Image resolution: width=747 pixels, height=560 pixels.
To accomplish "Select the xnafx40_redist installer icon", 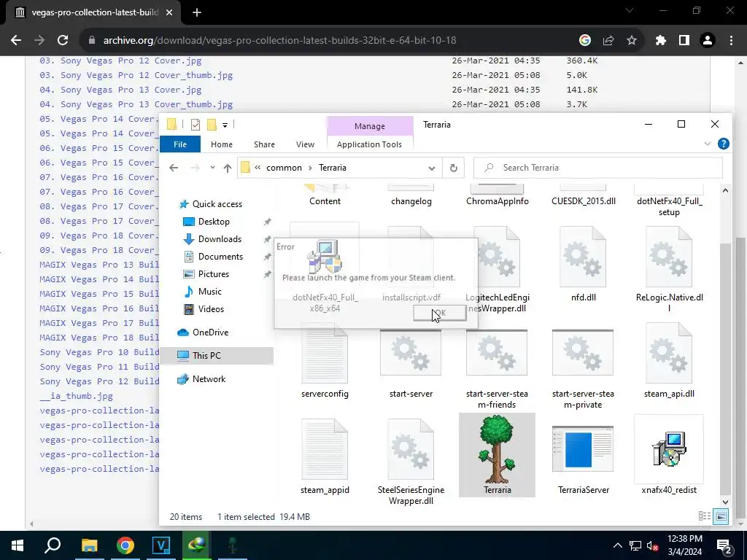I will tap(669, 449).
